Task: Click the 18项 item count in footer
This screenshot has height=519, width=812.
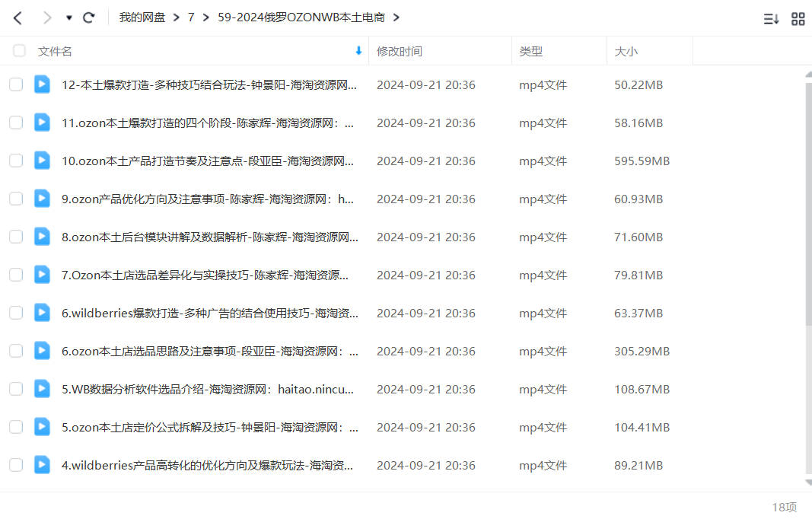Action: point(784,507)
